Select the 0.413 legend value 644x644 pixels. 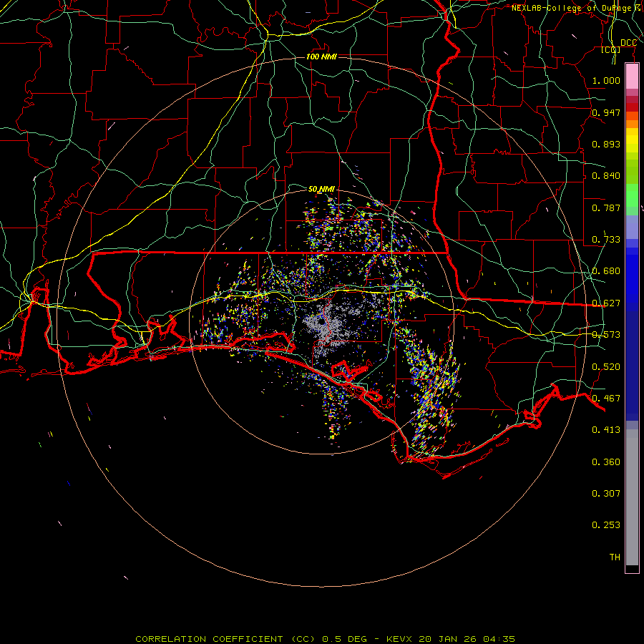click(606, 430)
